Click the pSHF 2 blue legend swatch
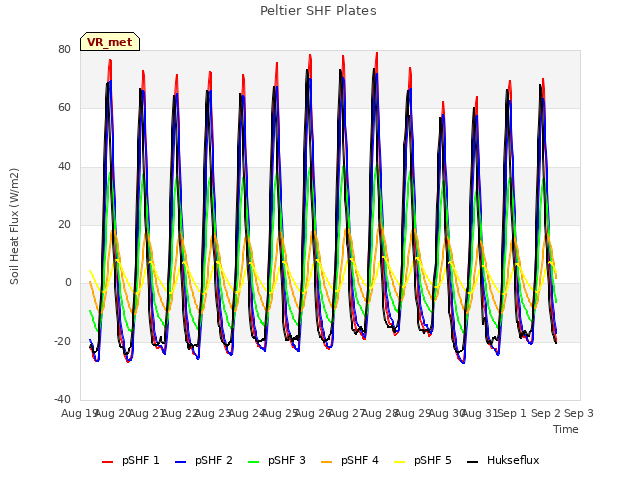Viewport: 640px width, 480px height. (180, 462)
